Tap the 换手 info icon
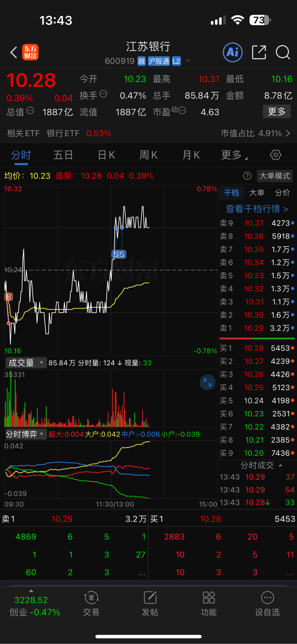 pos(103,94)
